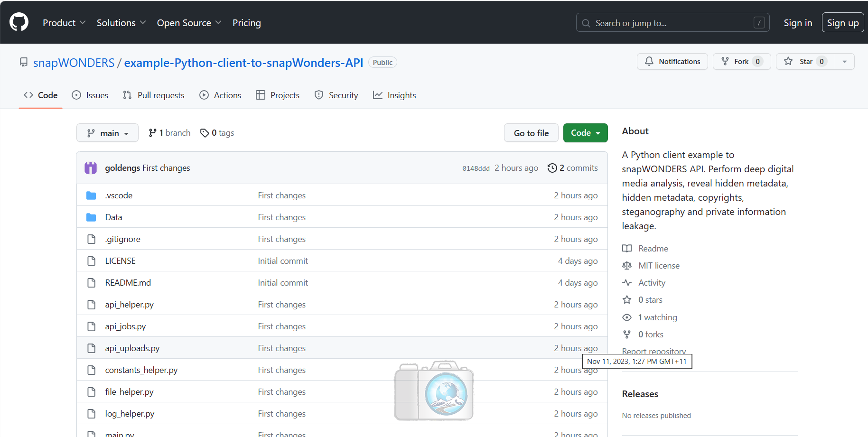The height and width of the screenshot is (437, 868).
Task: Click the pulse icon next to Activity
Action: [x=627, y=283]
